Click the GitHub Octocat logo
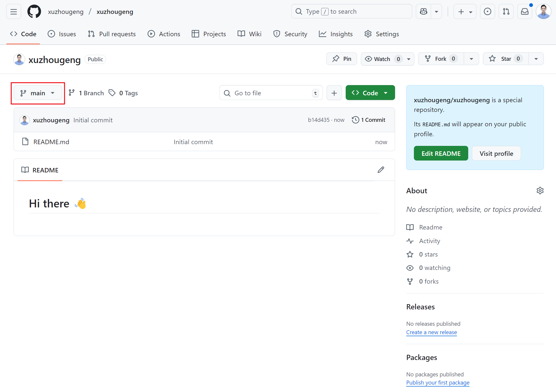This screenshot has width=556, height=392. click(x=34, y=12)
